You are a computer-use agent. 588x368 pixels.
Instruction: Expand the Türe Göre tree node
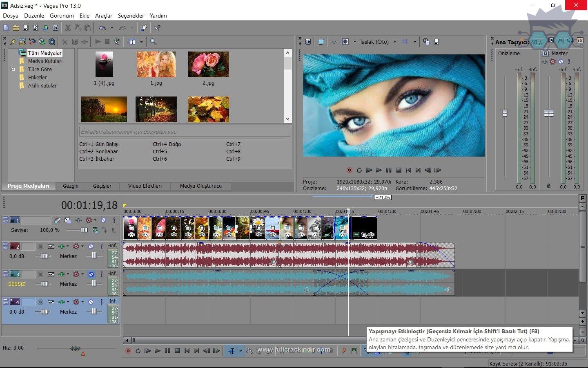click(13, 69)
